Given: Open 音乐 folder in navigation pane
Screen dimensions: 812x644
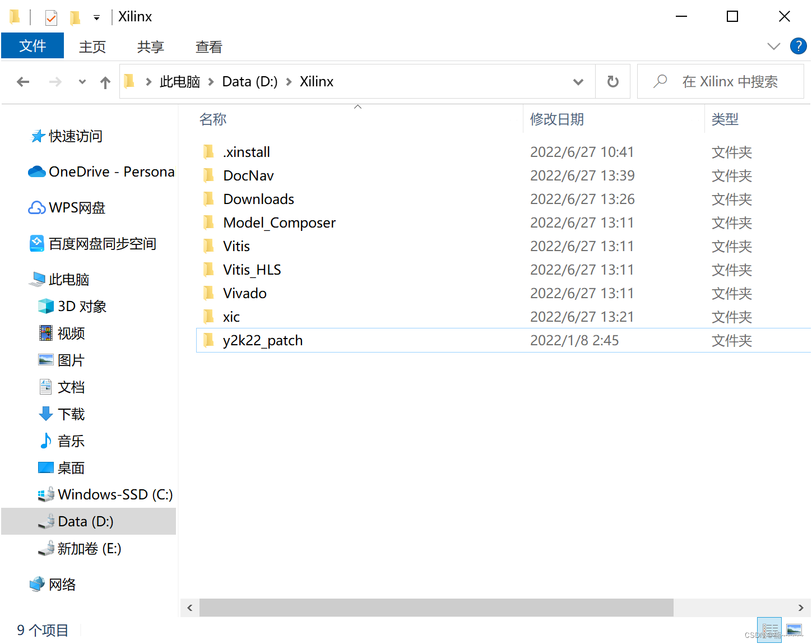Looking at the screenshot, I should point(62,441).
